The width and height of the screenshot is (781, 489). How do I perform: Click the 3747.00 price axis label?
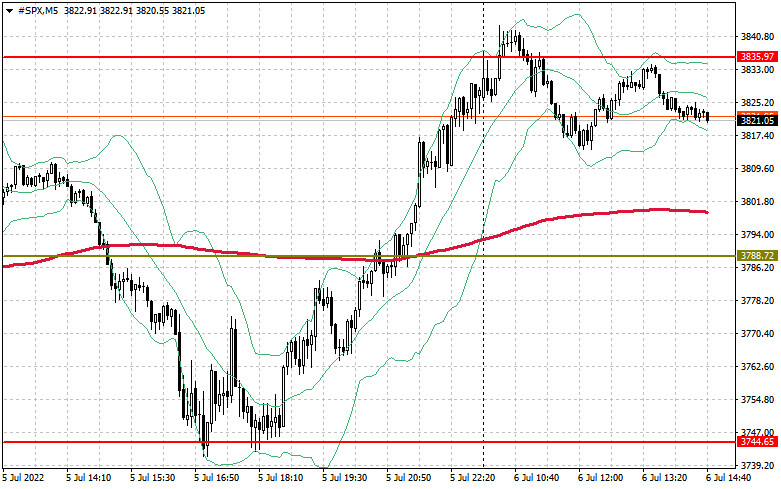(x=757, y=433)
